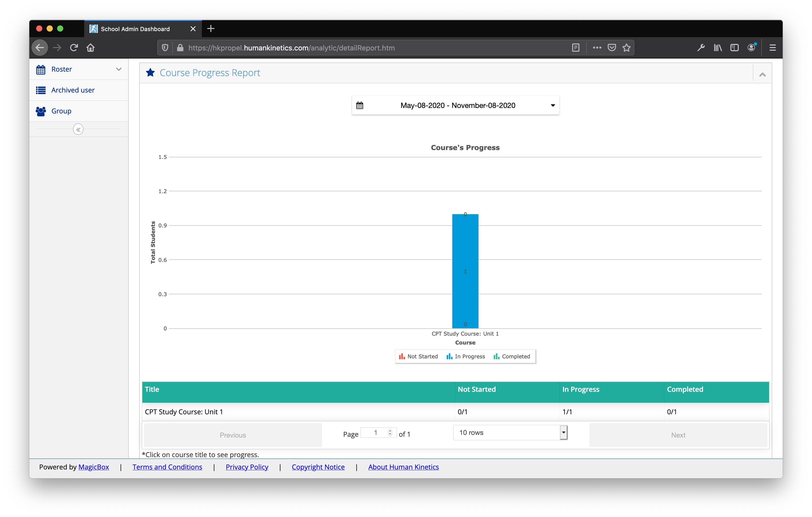Viewport: 812px width, 517px height.
Task: Toggle Not Started series in chart legend
Action: (418, 357)
